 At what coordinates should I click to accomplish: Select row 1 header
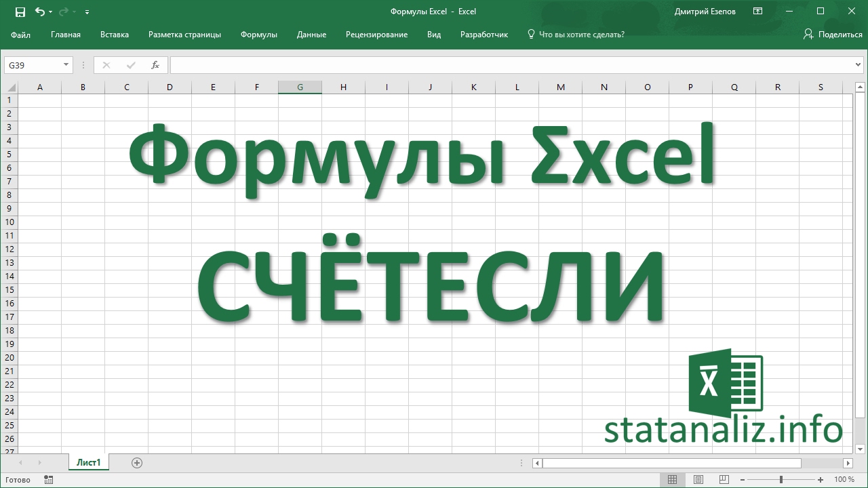click(x=9, y=100)
